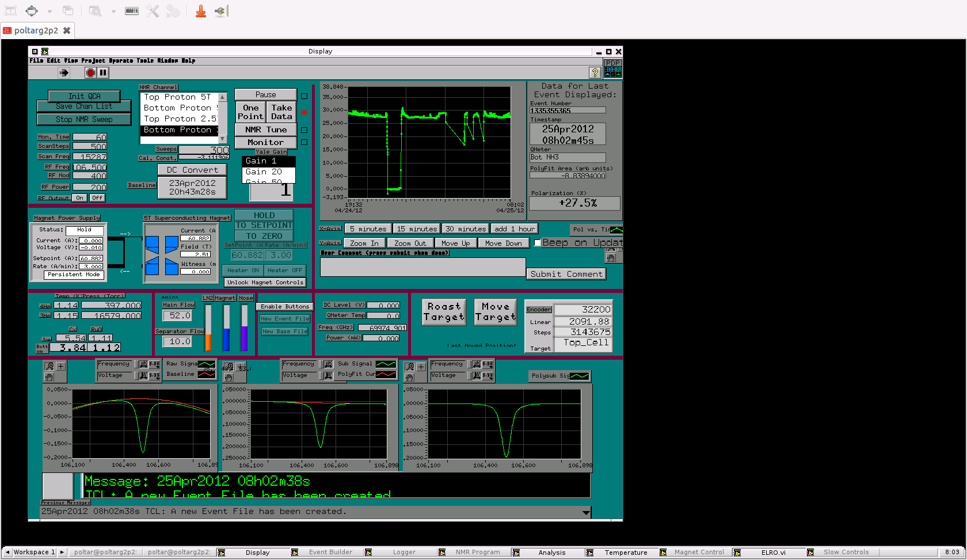Click the User Comment text field

coord(423,267)
